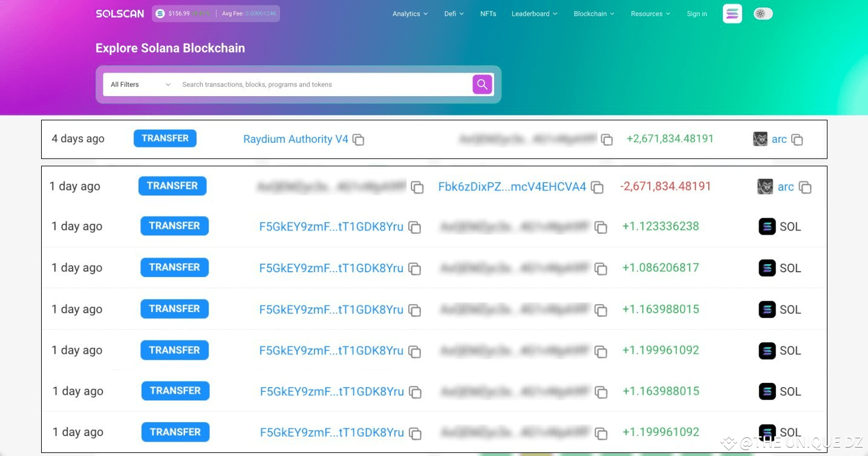Click blurred sender address in -2,671,834.48191 row
Image resolution: width=868 pixels, height=456 pixels.
point(332,187)
